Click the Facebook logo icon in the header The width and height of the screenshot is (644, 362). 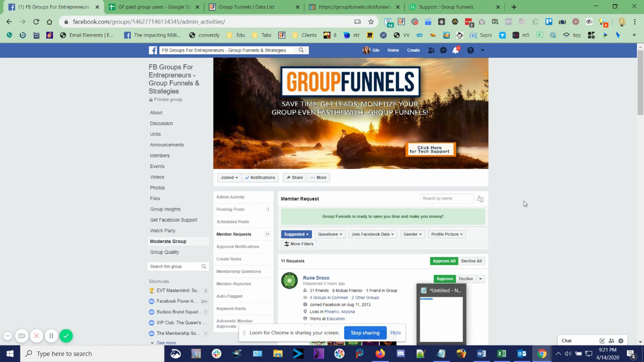[x=153, y=50]
